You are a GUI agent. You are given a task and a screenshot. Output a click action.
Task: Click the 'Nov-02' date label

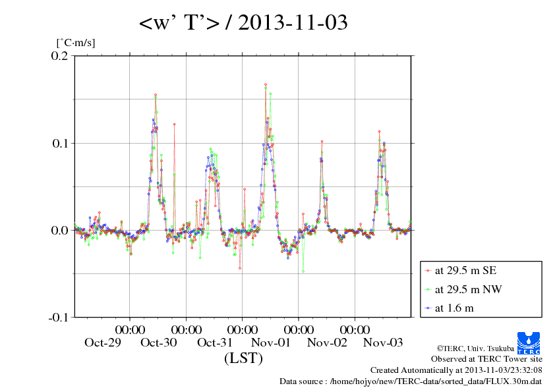point(327,343)
